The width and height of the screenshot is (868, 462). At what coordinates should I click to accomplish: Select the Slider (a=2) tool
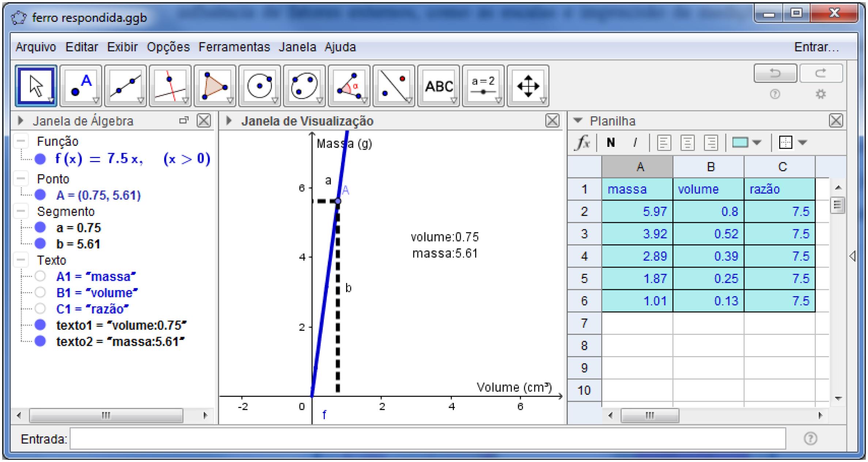point(483,86)
